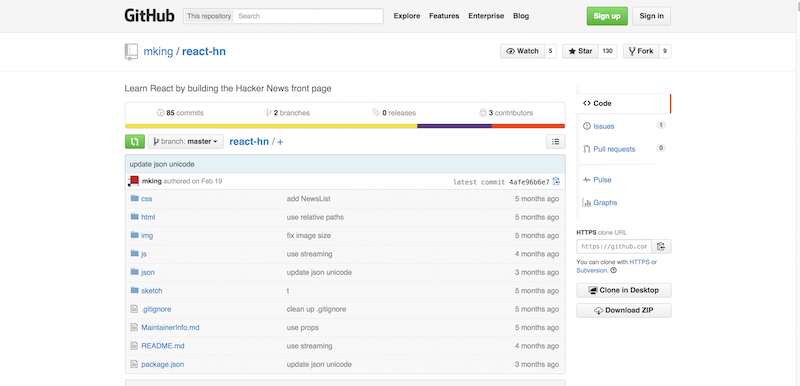Click the yellow segment of the language bar
This screenshot has height=386, width=800.
pos(271,126)
